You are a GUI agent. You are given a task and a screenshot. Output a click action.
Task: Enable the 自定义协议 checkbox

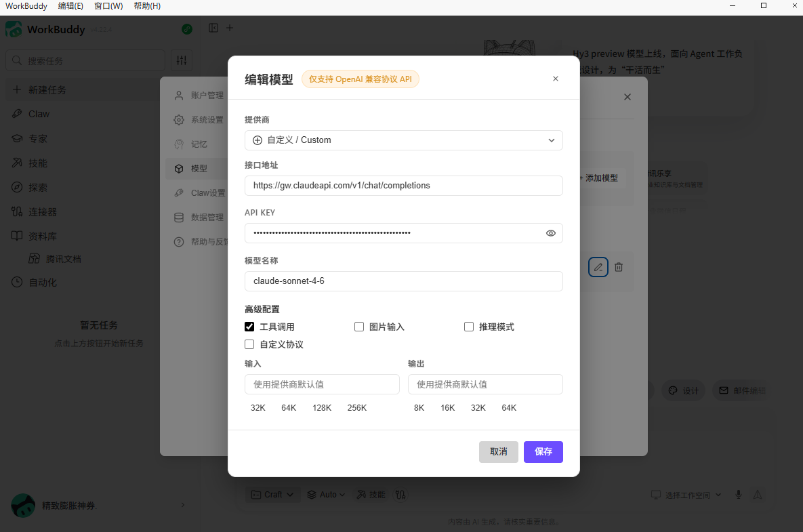249,344
